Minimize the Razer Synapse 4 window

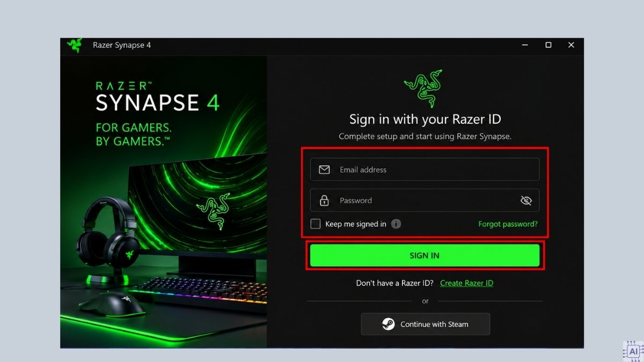tap(525, 45)
